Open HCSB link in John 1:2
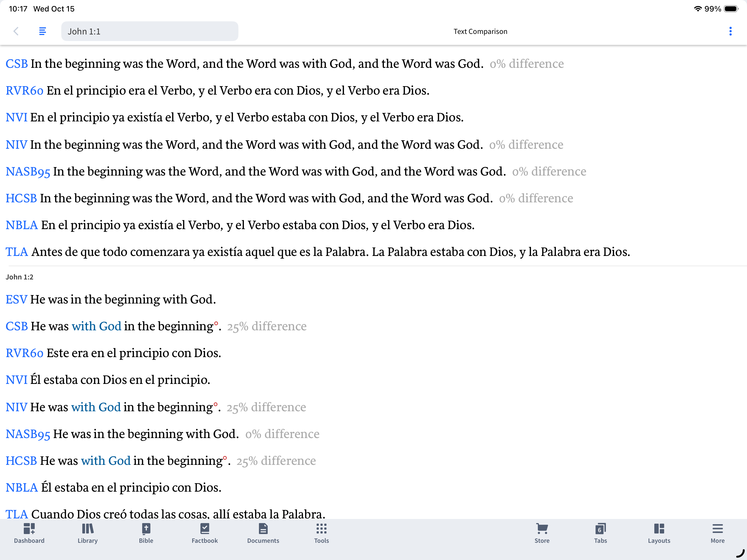Screen dimensions: 747x560 point(21,461)
